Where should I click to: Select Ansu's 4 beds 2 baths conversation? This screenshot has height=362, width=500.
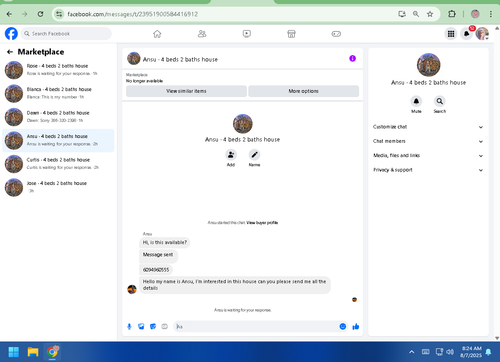58,140
